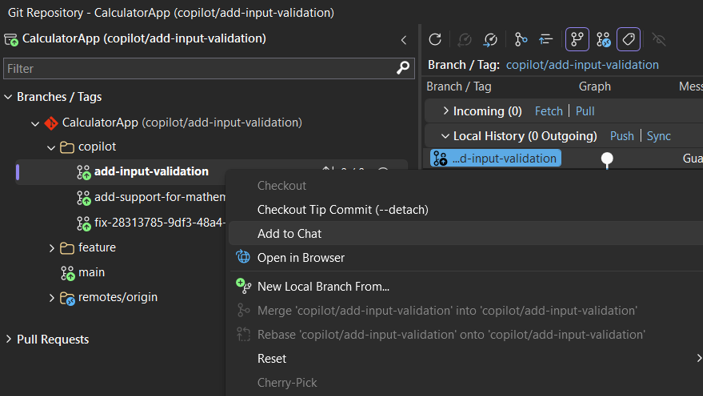This screenshot has width=703, height=396.
Task: Click the sync history icon with arrow
Action: [x=490, y=39]
